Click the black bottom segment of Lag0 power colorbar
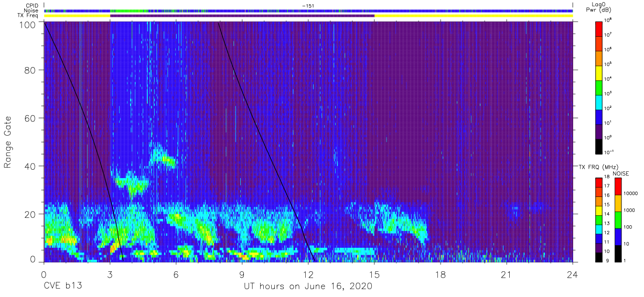The width and height of the screenshot is (644, 297). point(599,146)
